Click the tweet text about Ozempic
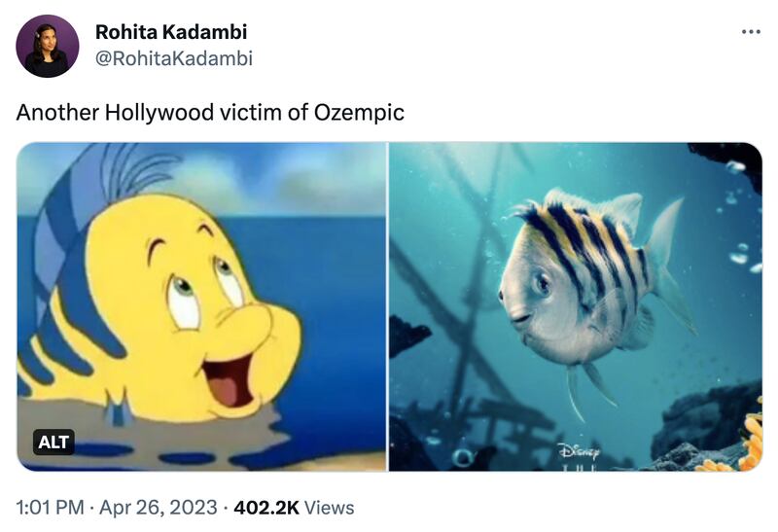Viewport: 778px width, 532px height. (x=209, y=112)
